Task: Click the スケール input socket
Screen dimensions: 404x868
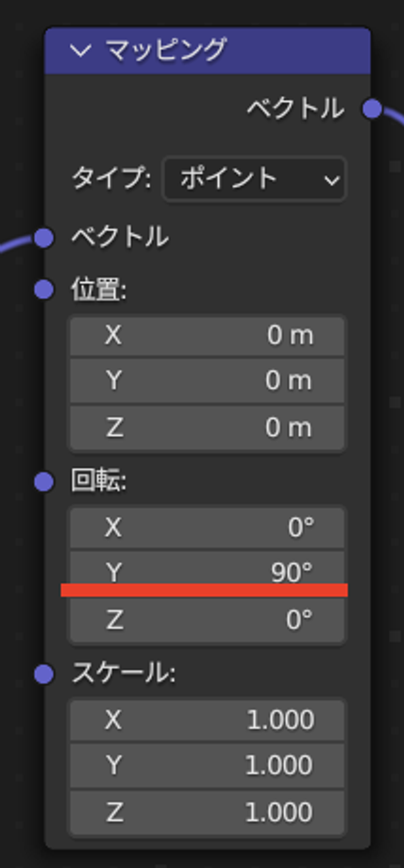Action: pos(43,675)
